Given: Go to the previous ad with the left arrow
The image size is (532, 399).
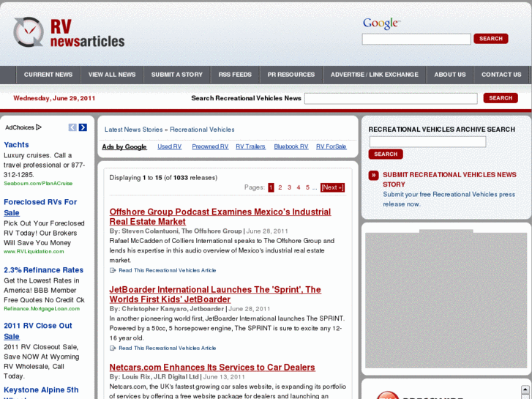Looking at the screenshot, I should pos(72,127).
